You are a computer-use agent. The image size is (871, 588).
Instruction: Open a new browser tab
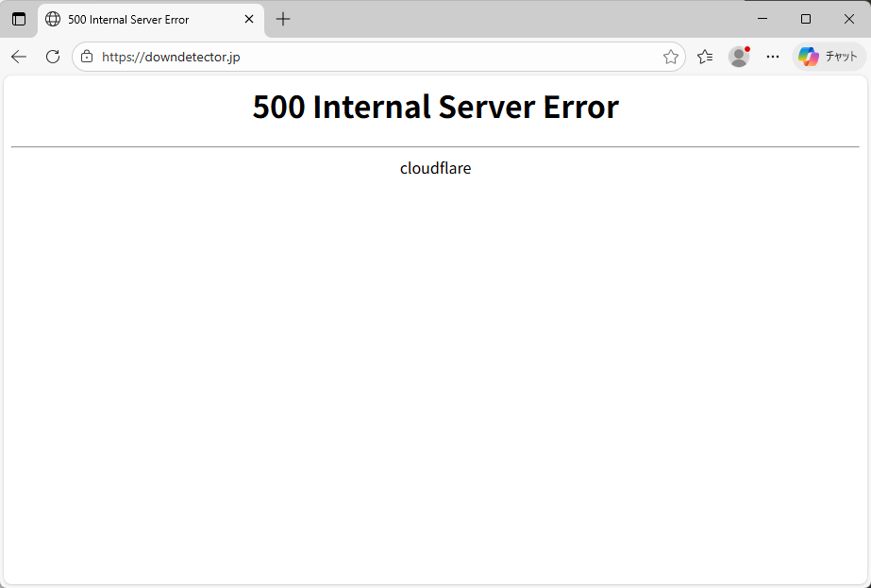click(282, 19)
